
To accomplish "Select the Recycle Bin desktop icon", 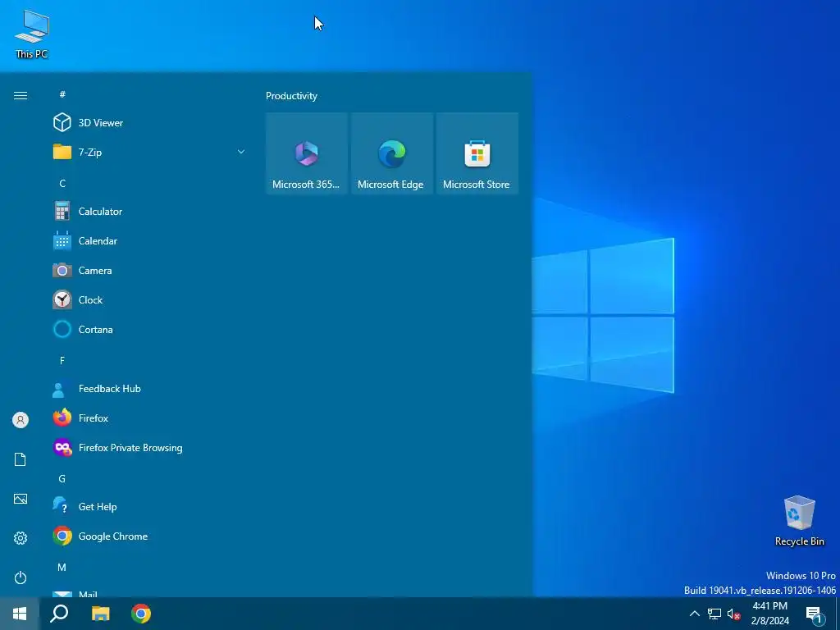I will pyautogui.click(x=799, y=521).
